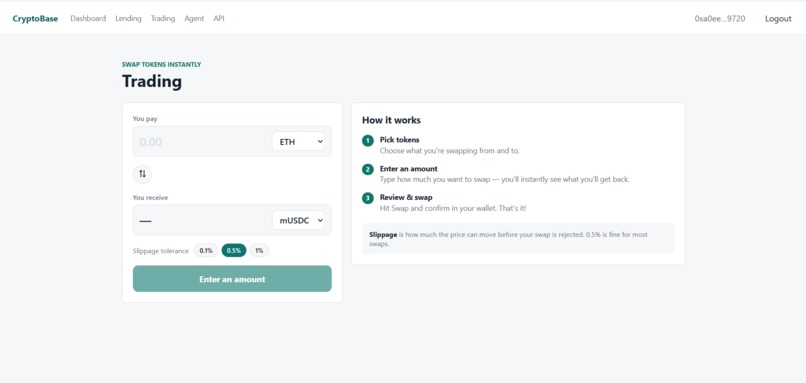Click the "You pay" label

click(x=145, y=119)
